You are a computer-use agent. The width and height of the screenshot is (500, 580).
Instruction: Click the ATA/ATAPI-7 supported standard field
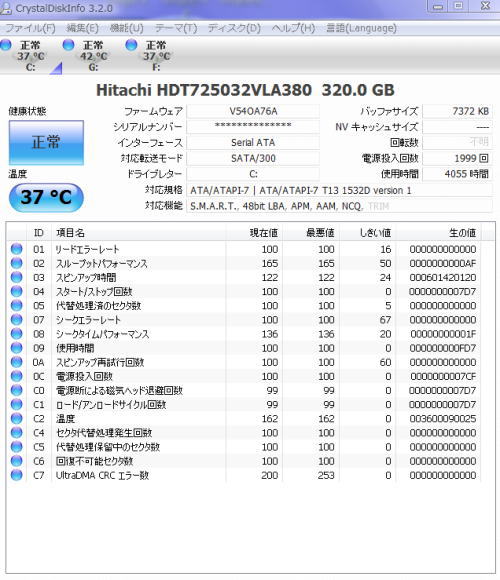[339, 190]
